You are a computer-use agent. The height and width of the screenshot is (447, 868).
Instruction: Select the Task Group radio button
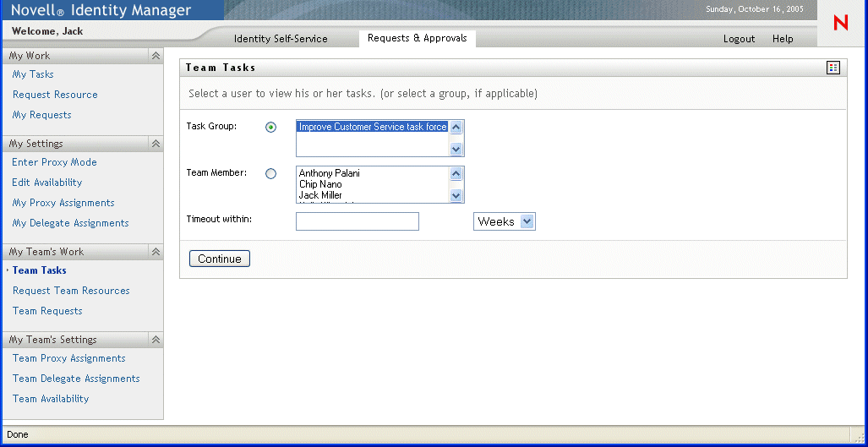tap(270, 128)
